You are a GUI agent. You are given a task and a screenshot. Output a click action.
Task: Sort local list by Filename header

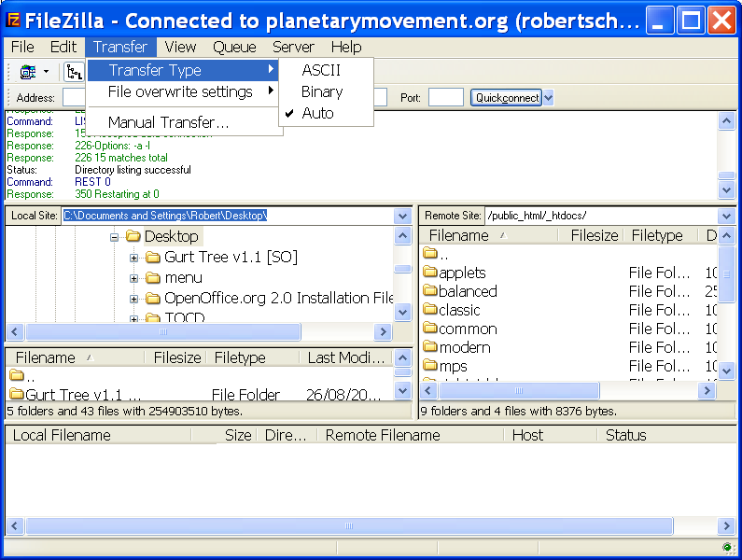pyautogui.click(x=75, y=357)
